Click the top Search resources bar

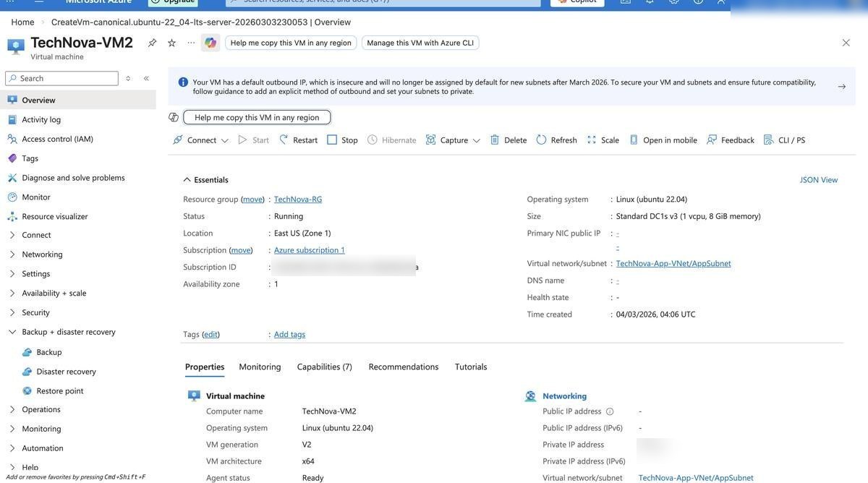pos(383,2)
